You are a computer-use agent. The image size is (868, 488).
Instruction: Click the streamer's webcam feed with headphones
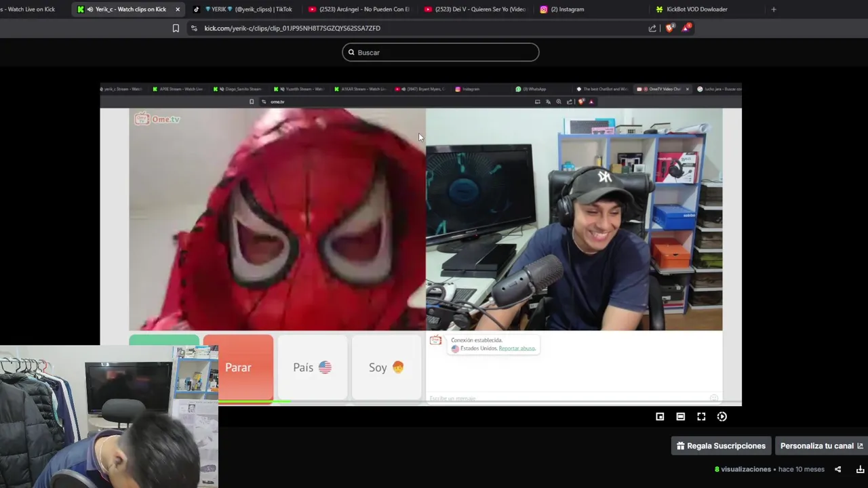[x=574, y=220]
